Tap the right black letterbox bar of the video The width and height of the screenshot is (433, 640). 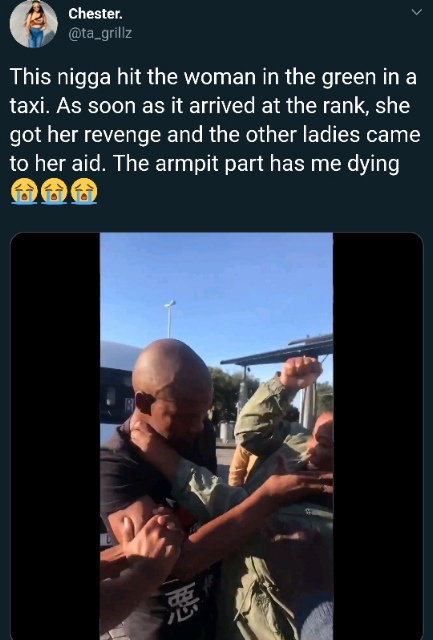click(378, 436)
